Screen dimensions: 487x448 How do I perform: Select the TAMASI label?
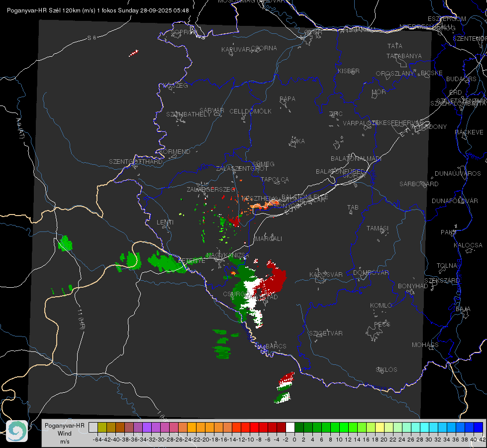tap(378, 228)
